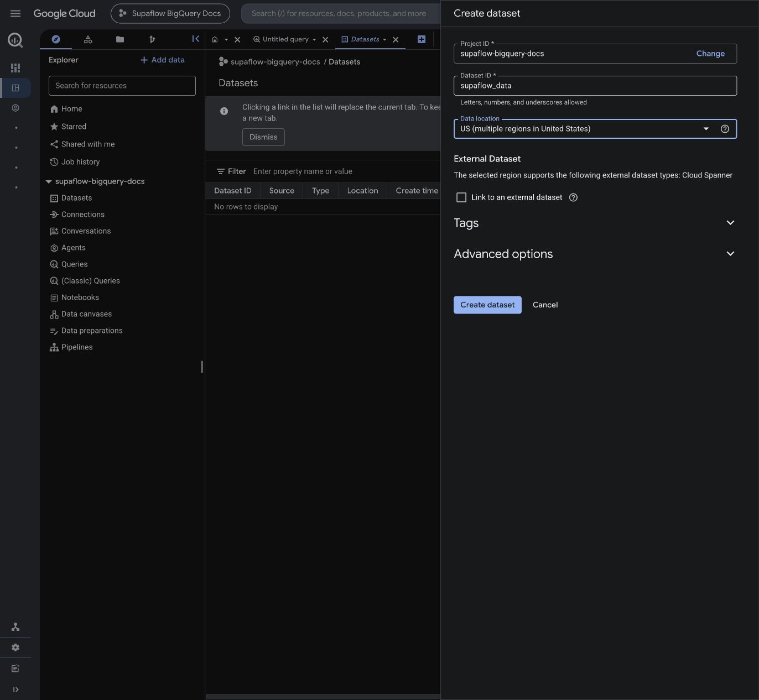Switch to the Datasets tab

365,39
